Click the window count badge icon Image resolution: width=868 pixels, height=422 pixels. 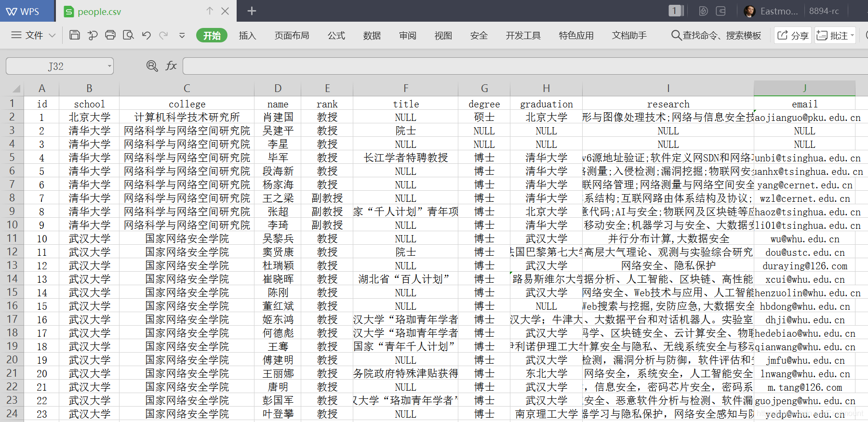click(x=676, y=11)
